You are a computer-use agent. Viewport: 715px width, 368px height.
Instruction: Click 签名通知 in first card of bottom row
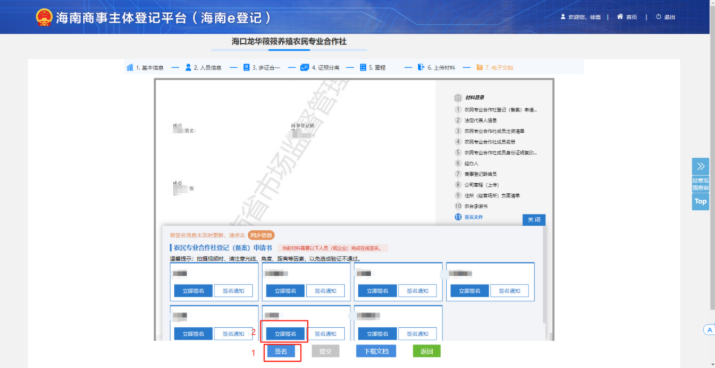pyautogui.click(x=233, y=334)
